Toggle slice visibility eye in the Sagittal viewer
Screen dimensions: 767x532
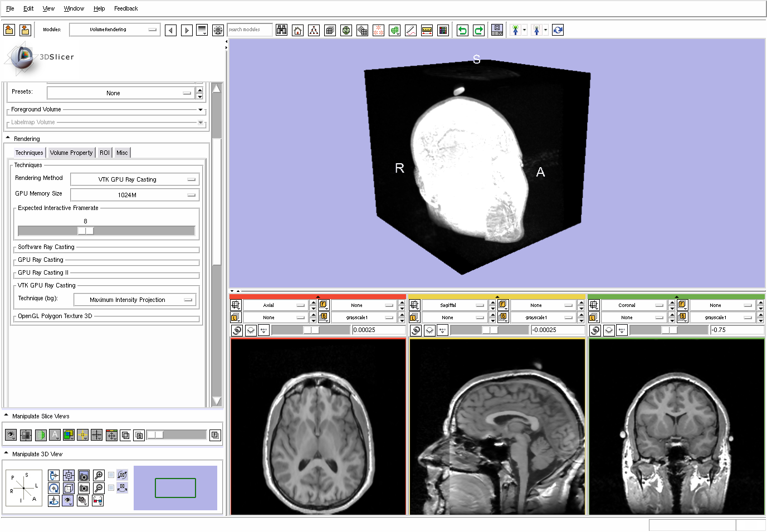(x=430, y=330)
